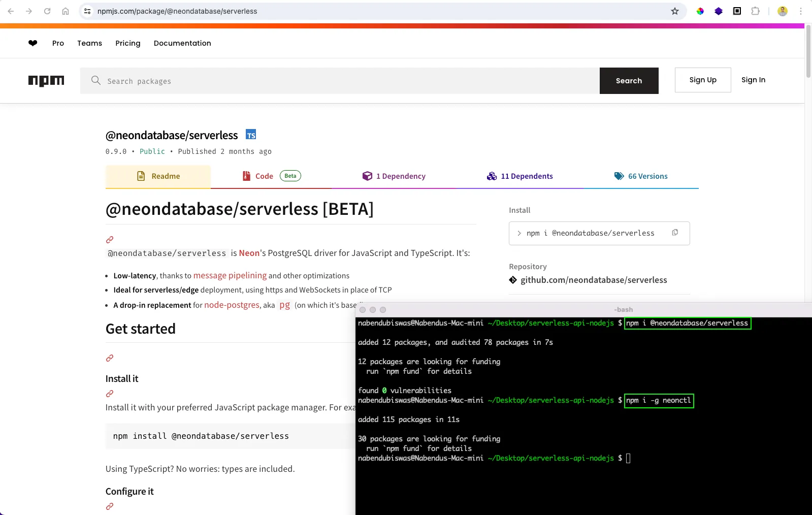Click the terminal minimize button
This screenshot has width=812, height=515.
(x=373, y=310)
